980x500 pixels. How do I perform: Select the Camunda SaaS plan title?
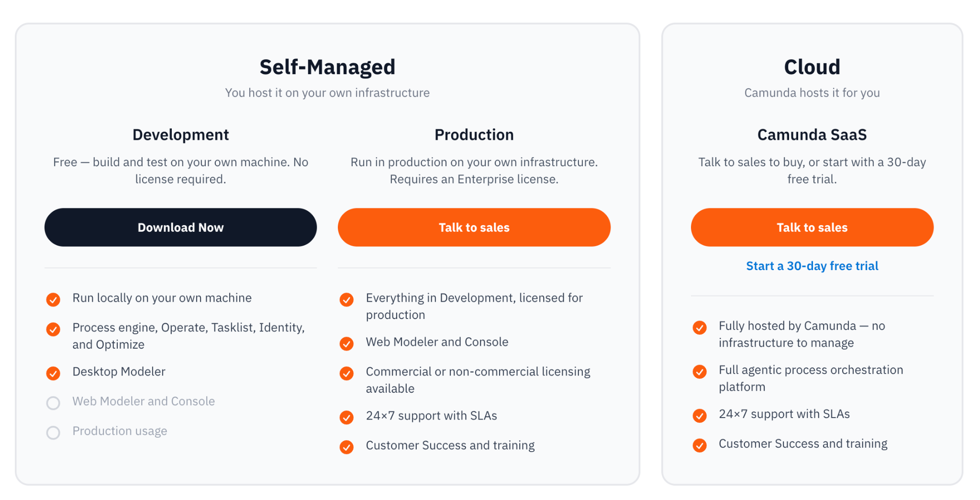[x=812, y=135]
